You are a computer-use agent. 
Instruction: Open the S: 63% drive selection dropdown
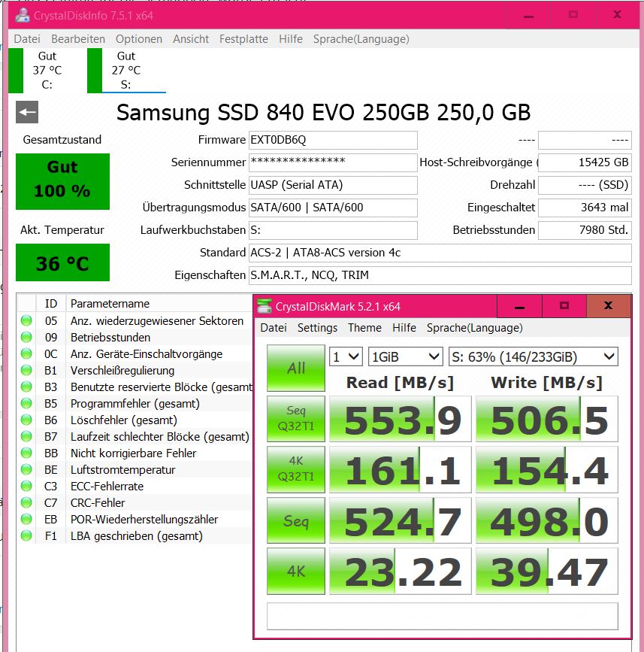(533, 356)
